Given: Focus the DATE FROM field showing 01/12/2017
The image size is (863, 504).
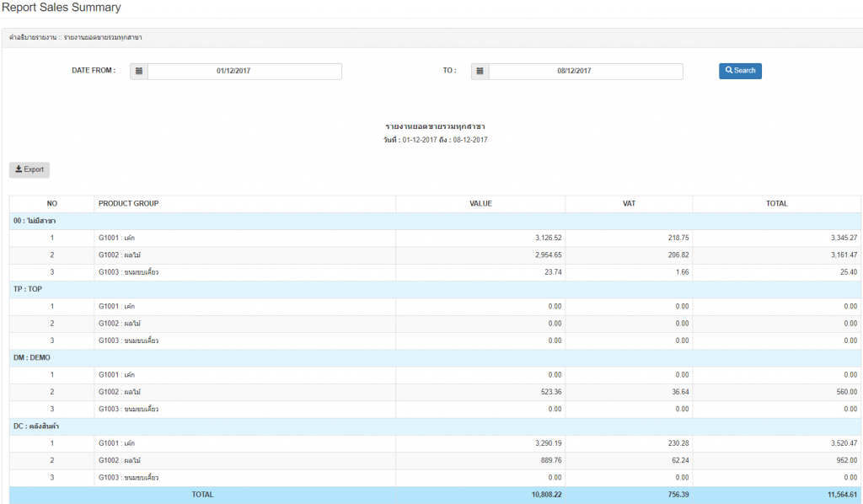Looking at the screenshot, I should [244, 71].
